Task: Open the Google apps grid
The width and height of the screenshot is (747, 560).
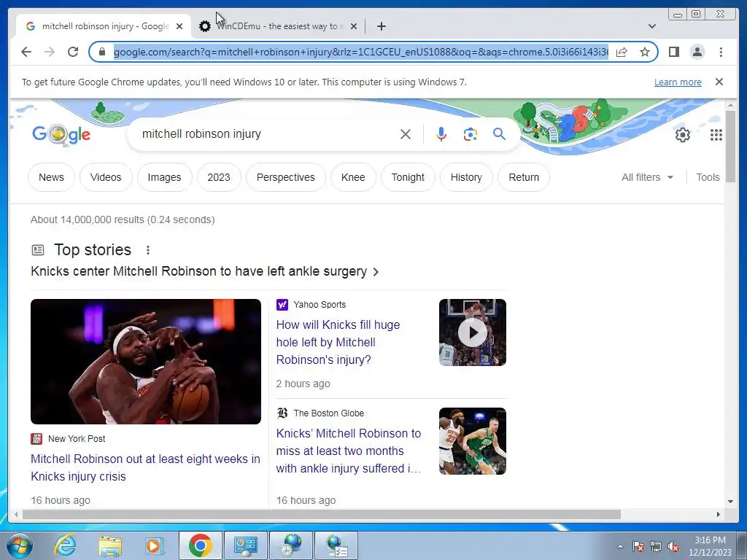Action: click(716, 135)
